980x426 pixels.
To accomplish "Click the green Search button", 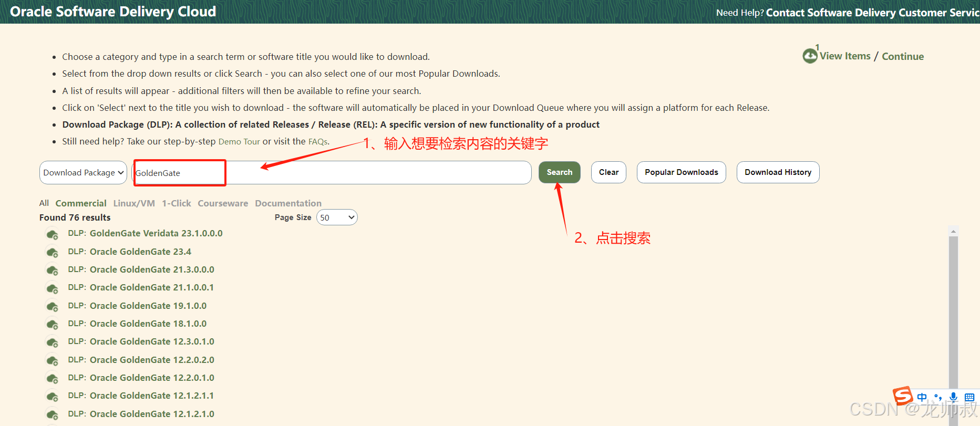I will click(x=560, y=172).
